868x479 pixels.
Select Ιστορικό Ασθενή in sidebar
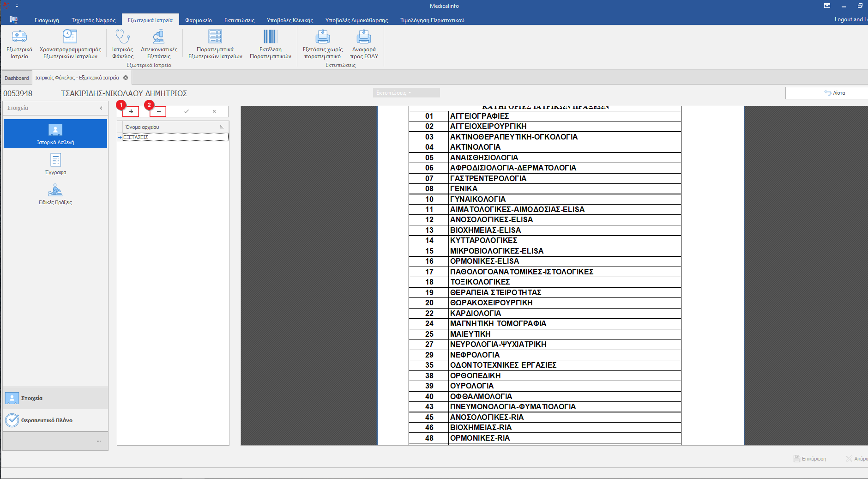[55, 134]
